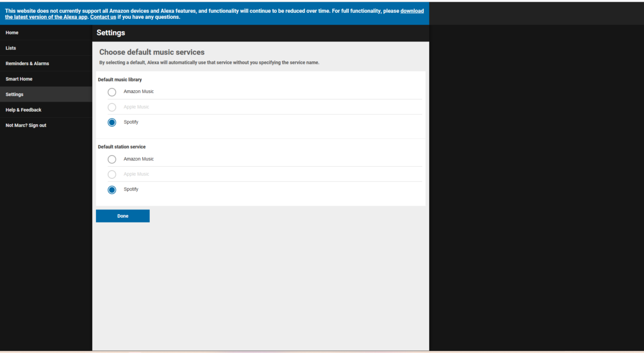Screen dimensions: 644x353
Task: Click the Default station service heading
Action: pyautogui.click(x=121, y=147)
